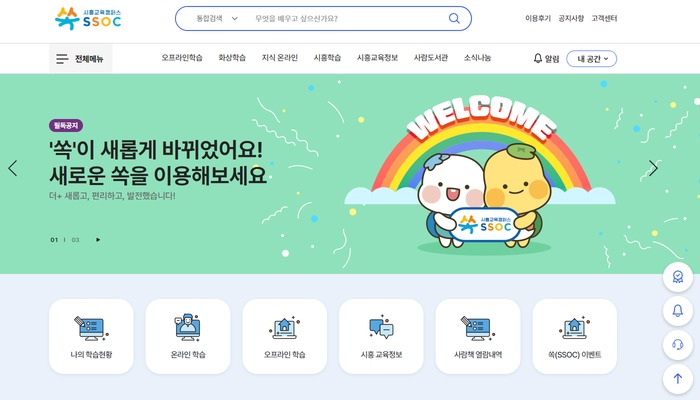Open 시흥 교육정보 shortcut card
Viewport: 700px width, 400px height.
coord(381,337)
